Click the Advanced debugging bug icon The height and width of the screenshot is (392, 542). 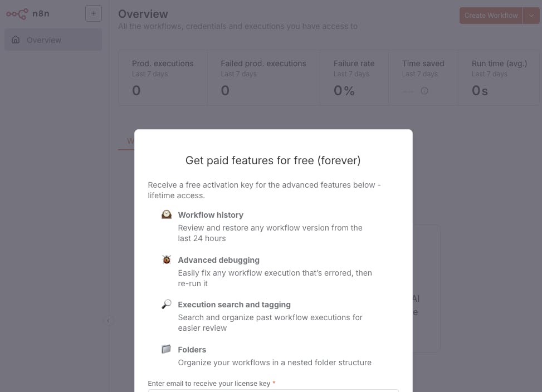[166, 259]
